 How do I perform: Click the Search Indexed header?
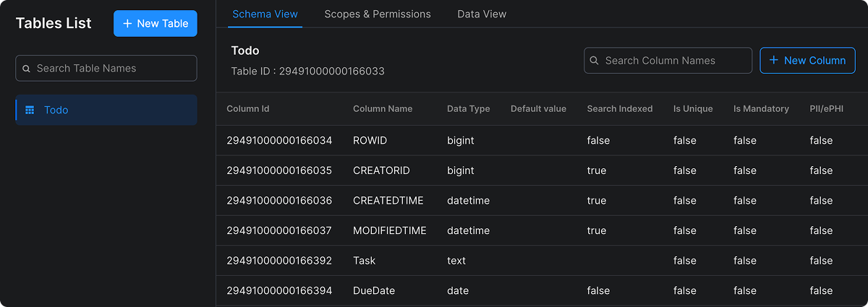click(620, 108)
